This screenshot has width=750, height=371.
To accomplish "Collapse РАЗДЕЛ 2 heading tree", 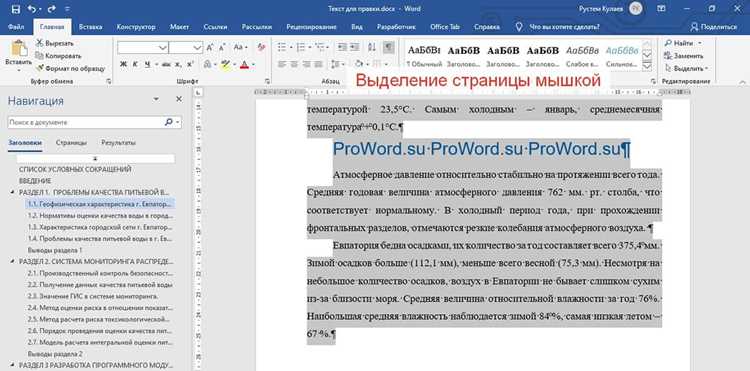I will tap(12, 262).
